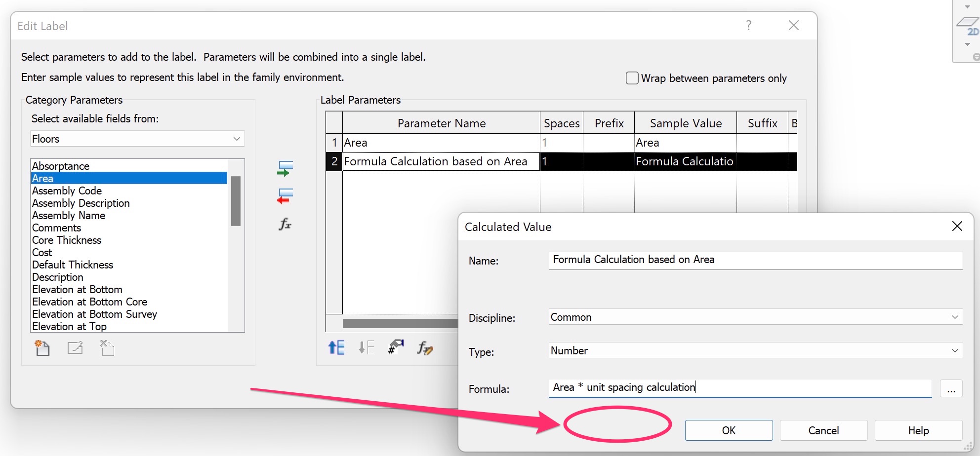Screen dimensions: 980x456
Task: Open the Select available fields from dropdown
Action: (237, 139)
